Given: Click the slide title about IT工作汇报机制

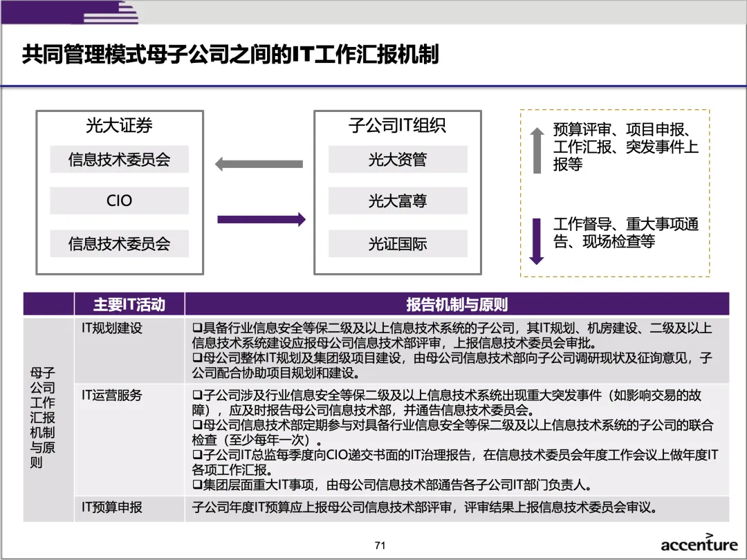Looking at the screenshot, I should point(230,54).
